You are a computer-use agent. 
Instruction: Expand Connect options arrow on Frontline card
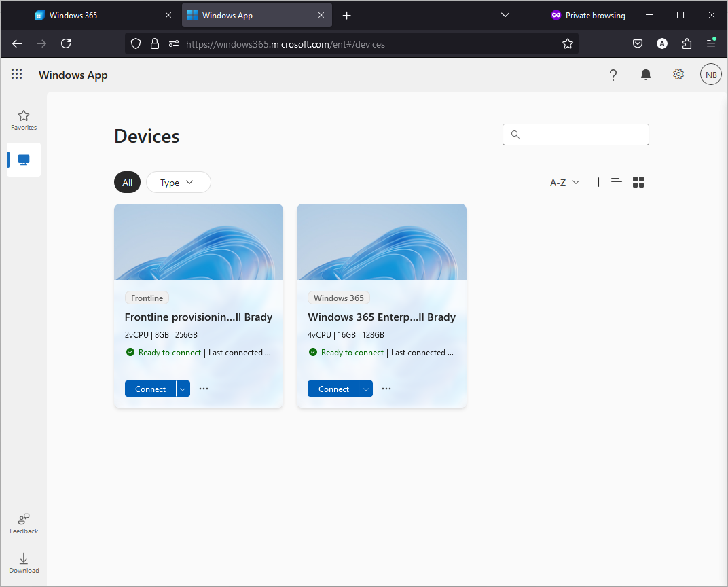pos(183,389)
